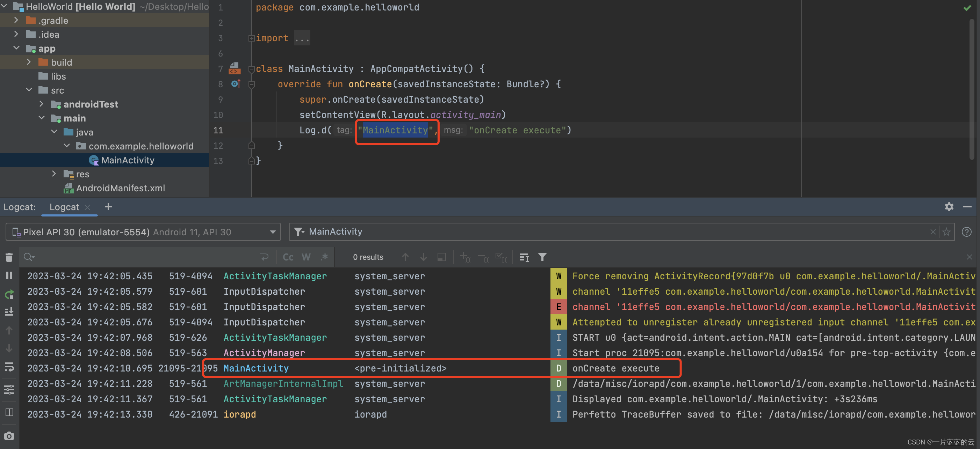Expand the res folder
This screenshot has height=449, width=980.
(54, 174)
